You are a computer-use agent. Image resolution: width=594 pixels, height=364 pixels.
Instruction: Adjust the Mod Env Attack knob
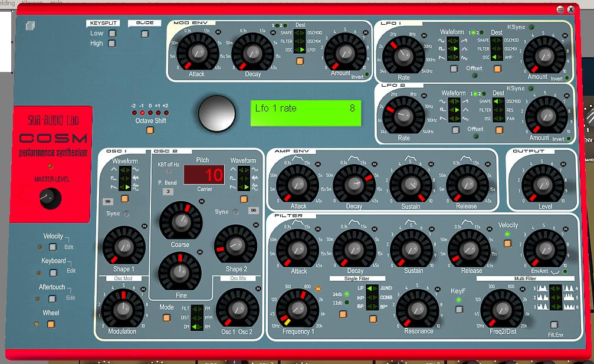pos(198,52)
